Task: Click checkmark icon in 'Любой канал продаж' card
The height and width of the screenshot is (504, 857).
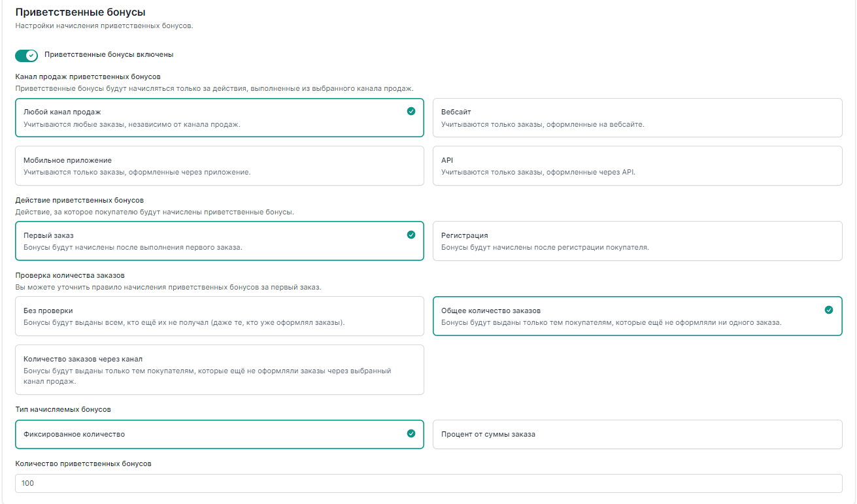Action: [x=411, y=111]
